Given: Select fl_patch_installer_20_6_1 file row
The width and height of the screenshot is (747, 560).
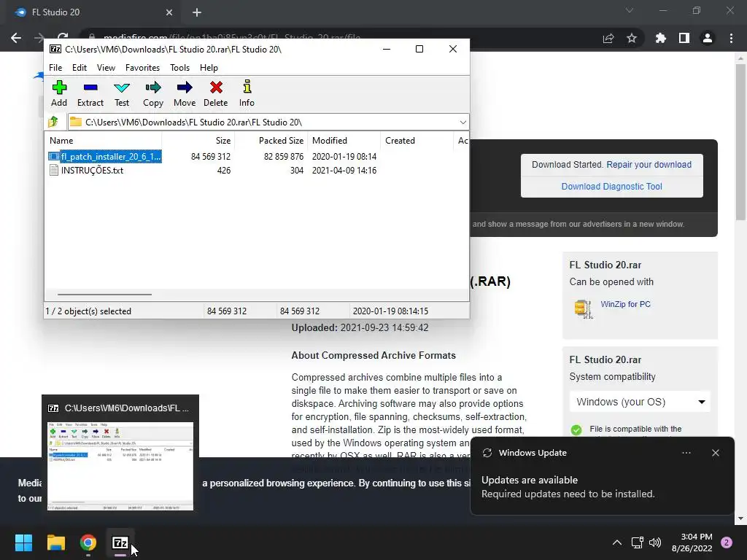Looking at the screenshot, I should tap(105, 156).
